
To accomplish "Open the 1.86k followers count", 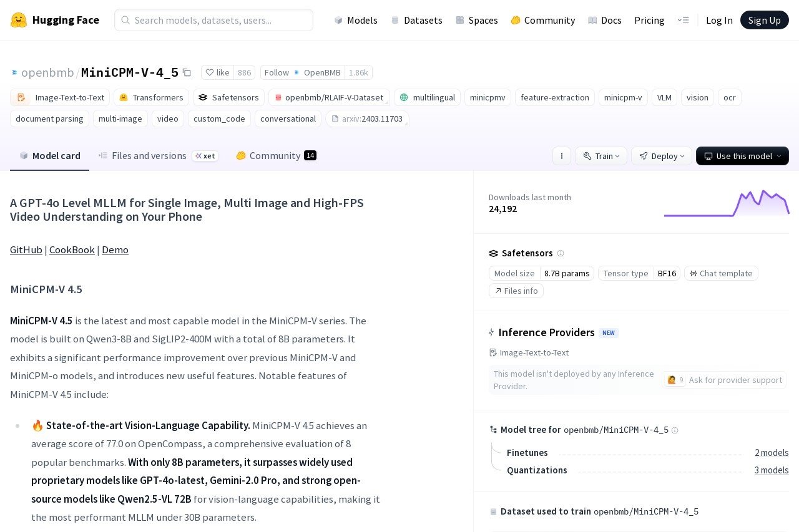I will coord(358,72).
